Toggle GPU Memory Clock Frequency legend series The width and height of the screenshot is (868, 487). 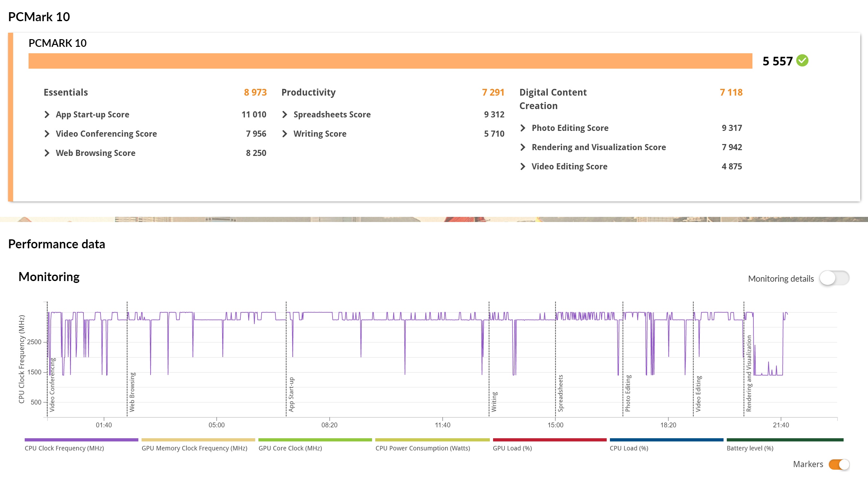(x=198, y=445)
